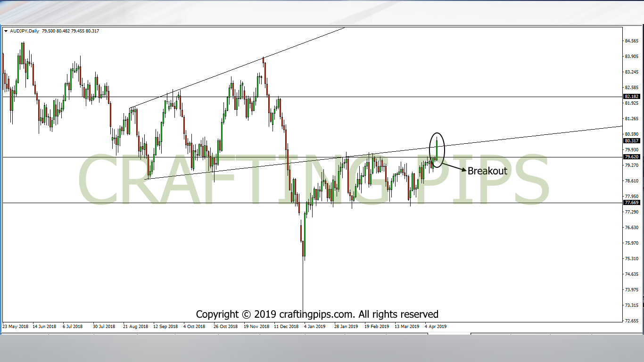Screen dimensions: 644x362
Task: Click the 83.245 value on price scale
Action: (631, 72)
